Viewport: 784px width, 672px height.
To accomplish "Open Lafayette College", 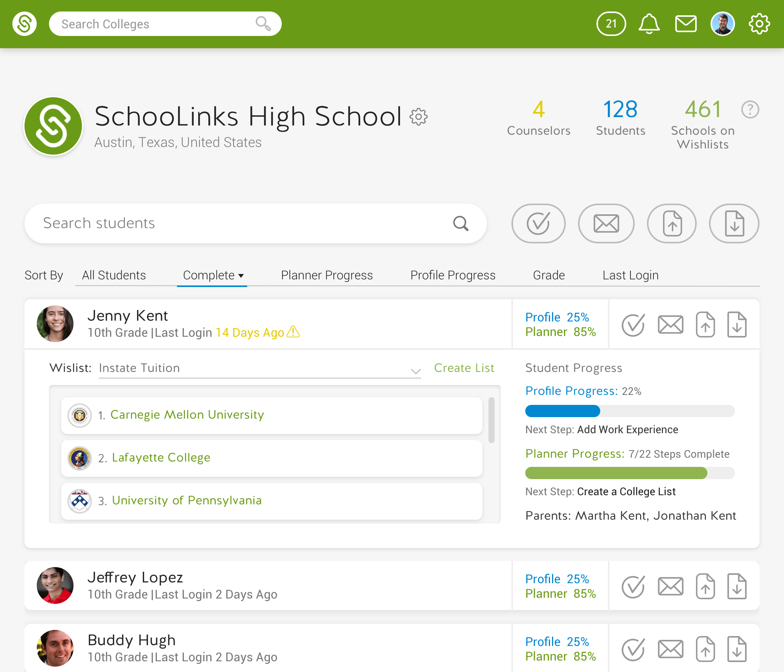I will coord(272,458).
